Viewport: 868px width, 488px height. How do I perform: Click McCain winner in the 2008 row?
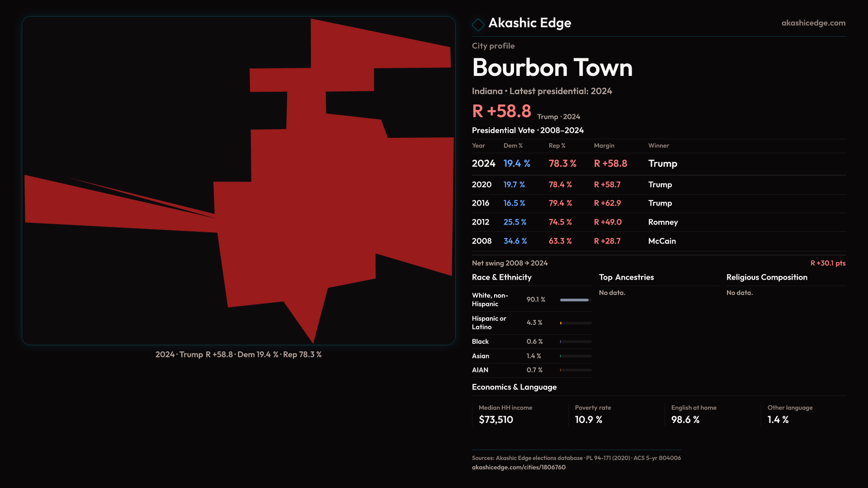tap(662, 241)
